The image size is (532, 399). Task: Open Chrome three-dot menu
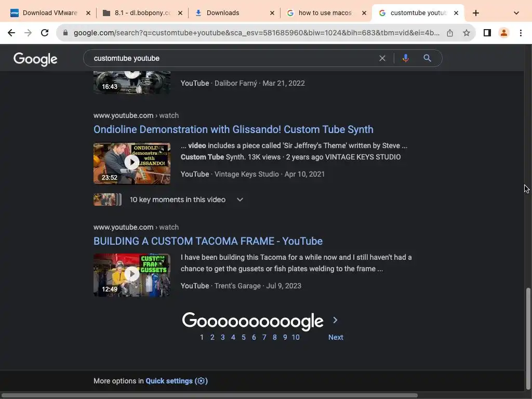coord(521,33)
